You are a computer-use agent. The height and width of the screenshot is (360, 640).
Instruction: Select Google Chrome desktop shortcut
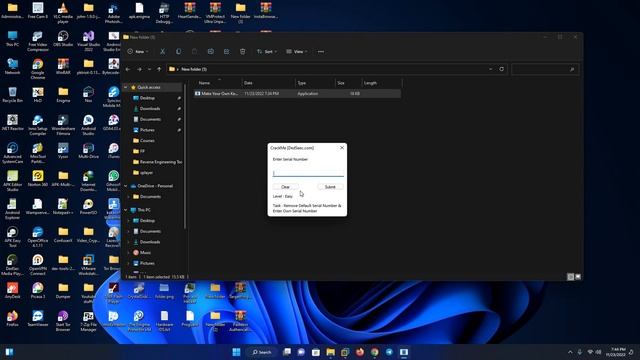coord(38,69)
